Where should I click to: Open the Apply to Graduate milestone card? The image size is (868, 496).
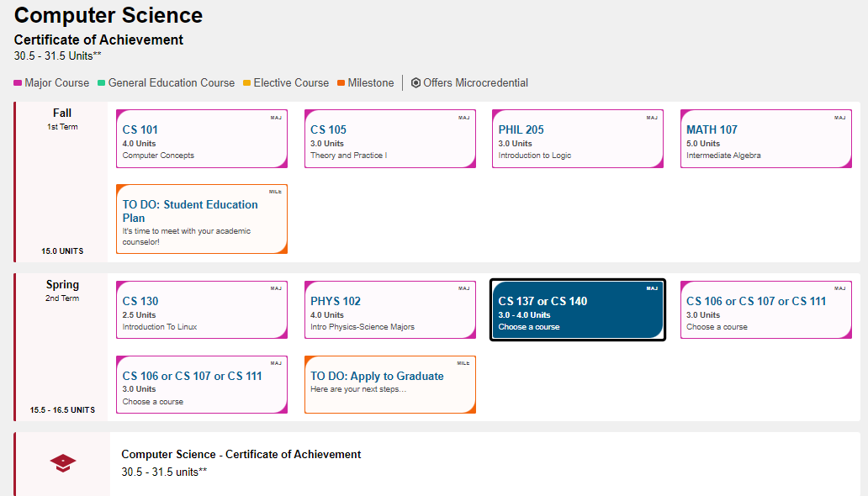tap(390, 384)
